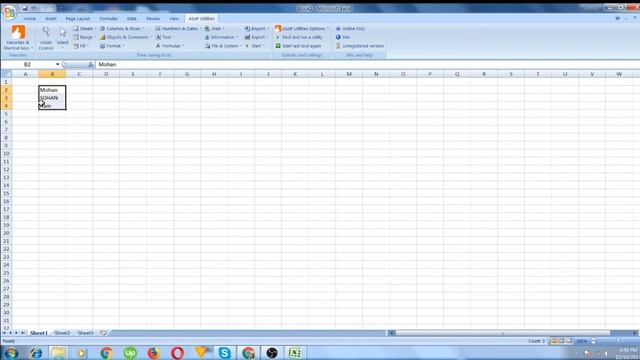The height and width of the screenshot is (360, 640).
Task: Switch to Normal view in status bar
Action: pyautogui.click(x=553, y=341)
